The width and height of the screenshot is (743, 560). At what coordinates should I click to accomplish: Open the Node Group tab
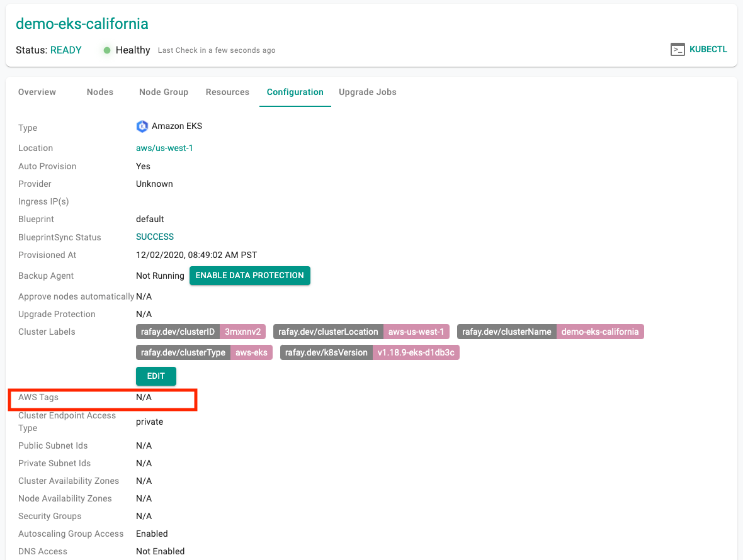click(164, 92)
